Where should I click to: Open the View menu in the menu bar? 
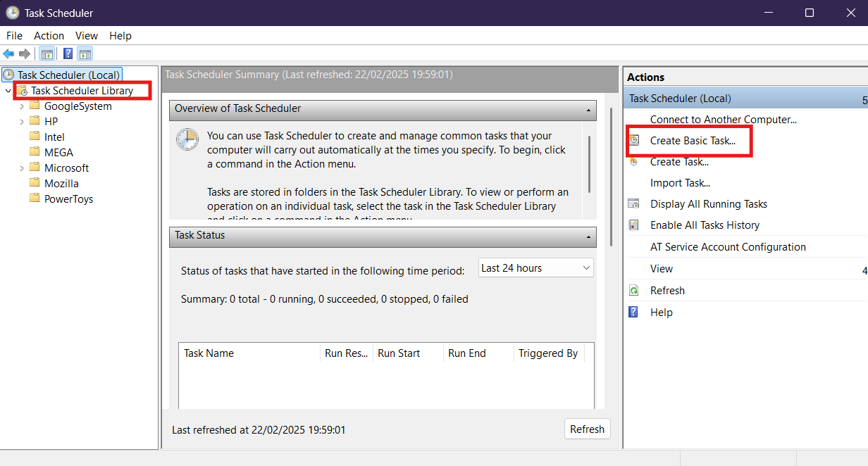coord(87,35)
